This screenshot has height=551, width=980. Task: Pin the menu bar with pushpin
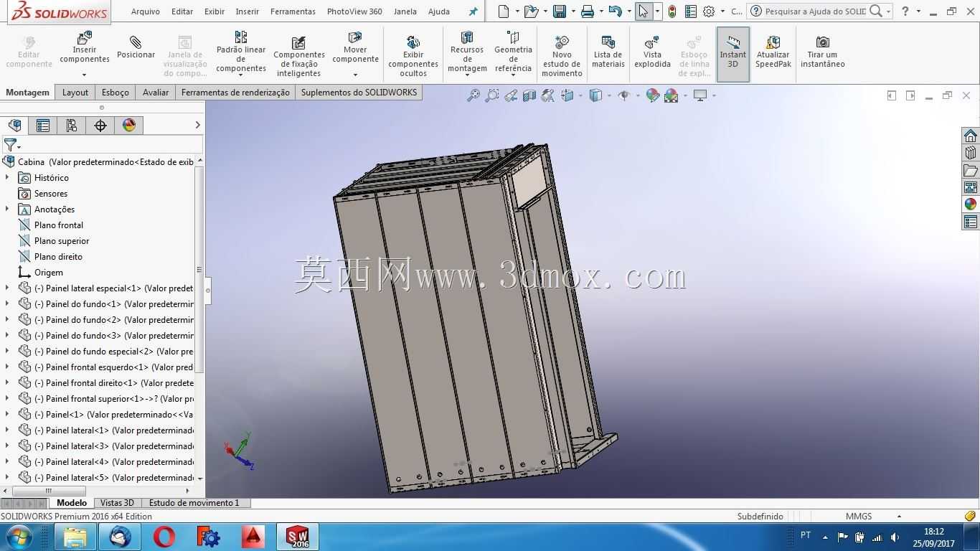(473, 11)
